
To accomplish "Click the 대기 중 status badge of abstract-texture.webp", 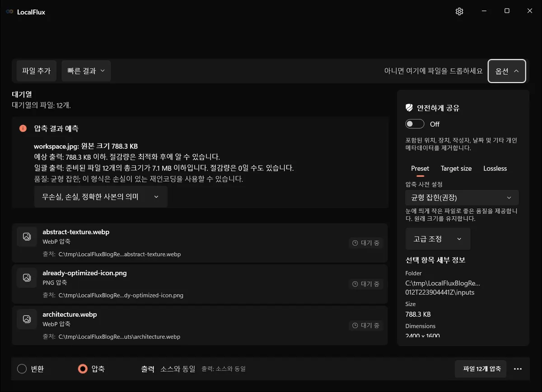I will (366, 243).
